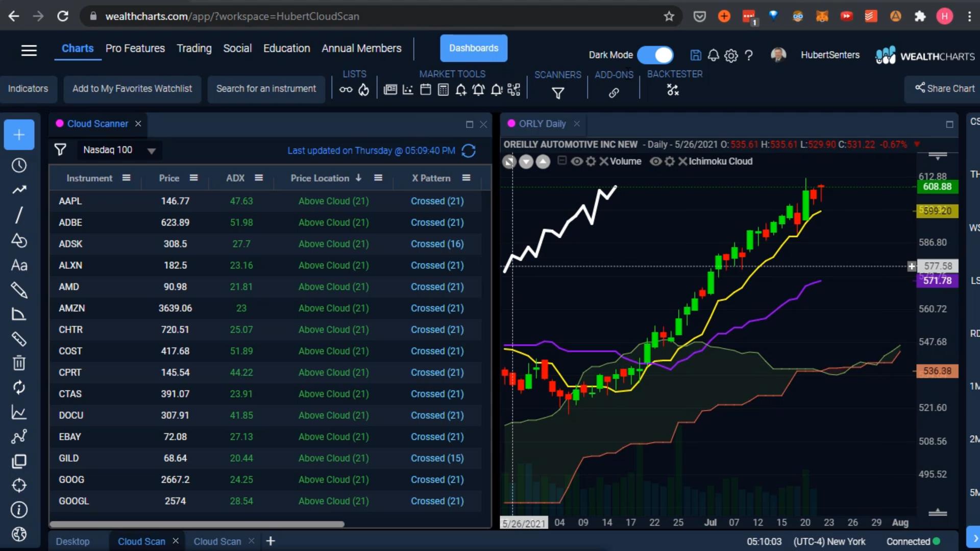Viewport: 980px width, 551px height.
Task: Open the notifications bell in the header
Action: [713, 55]
